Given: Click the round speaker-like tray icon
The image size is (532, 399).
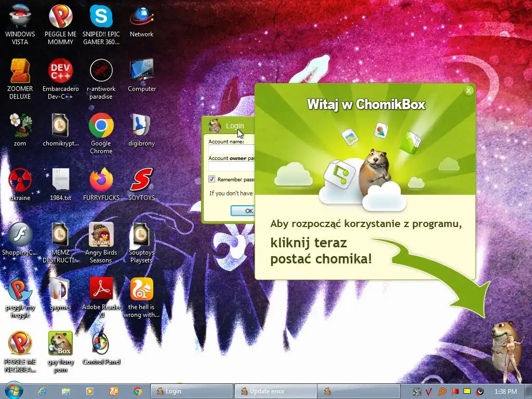Looking at the screenshot, I should 480,392.
